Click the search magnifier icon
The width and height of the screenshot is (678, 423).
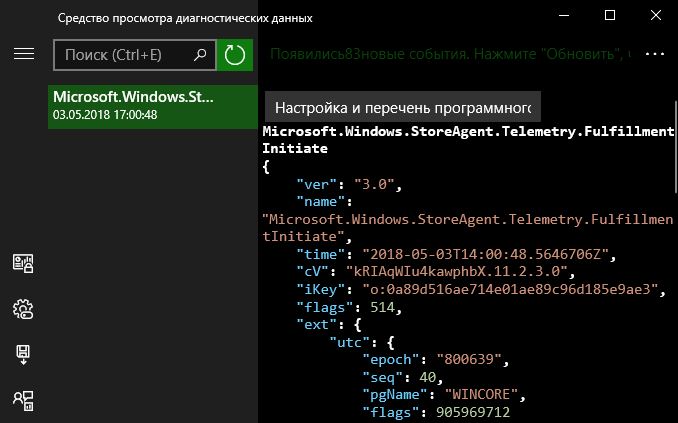(200, 55)
